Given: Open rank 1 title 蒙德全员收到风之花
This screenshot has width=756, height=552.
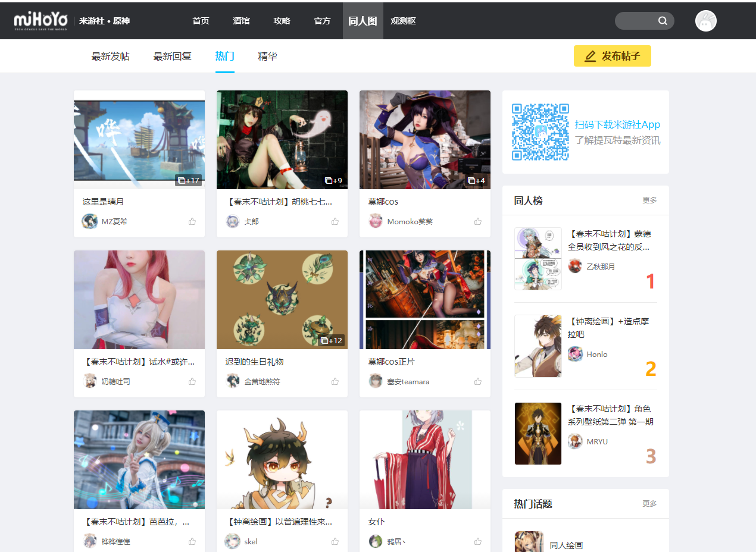Looking at the screenshot, I should pos(610,240).
